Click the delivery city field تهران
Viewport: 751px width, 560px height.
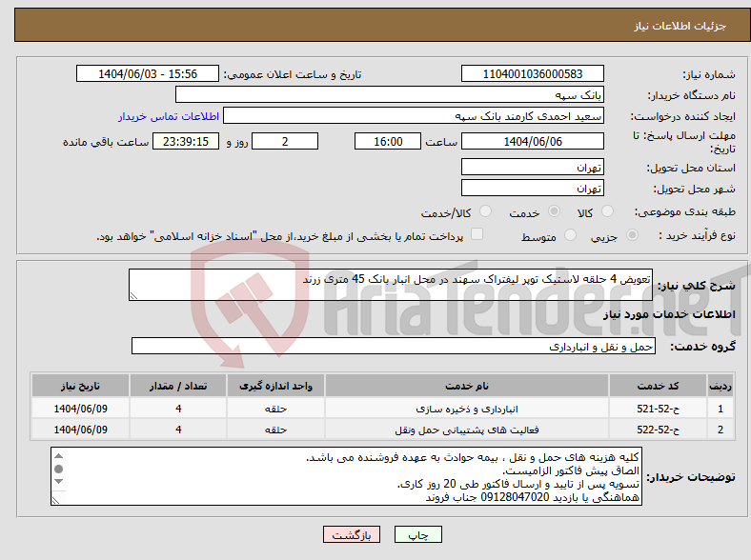[532, 189]
